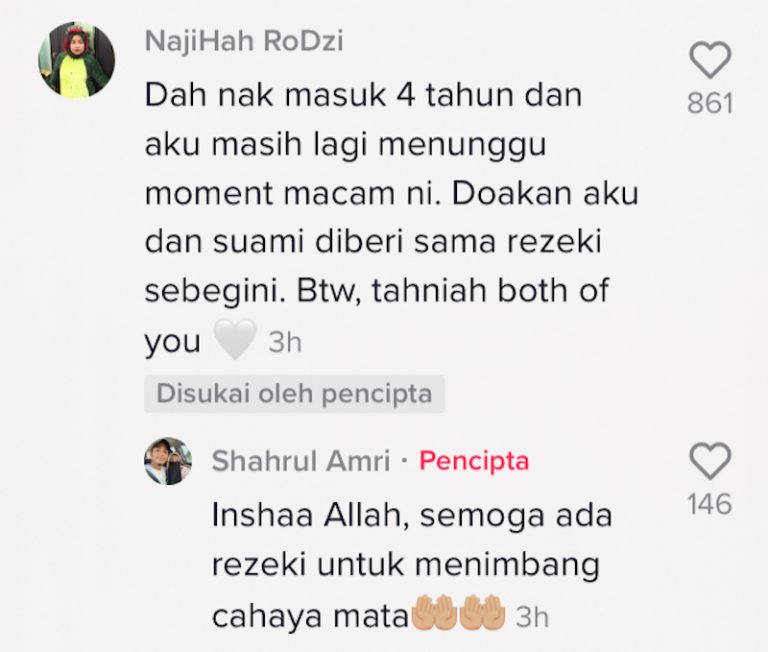The height and width of the screenshot is (652, 768).
Task: Click the Shahrul Amri username
Action: (x=301, y=461)
